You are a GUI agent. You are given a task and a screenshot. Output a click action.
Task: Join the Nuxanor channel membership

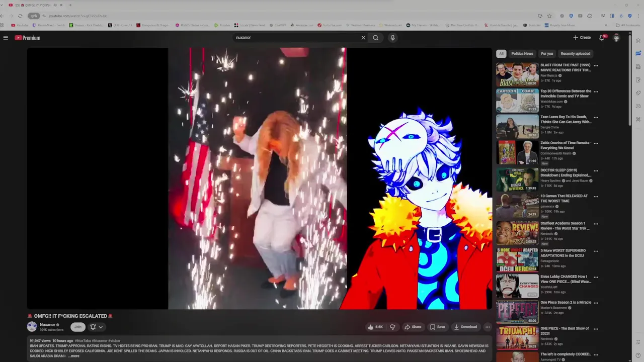point(77,327)
